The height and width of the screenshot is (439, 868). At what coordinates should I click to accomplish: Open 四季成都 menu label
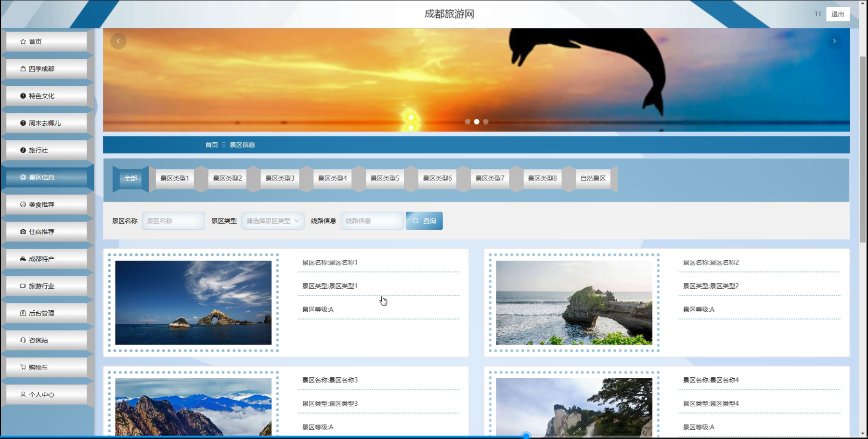(41, 69)
